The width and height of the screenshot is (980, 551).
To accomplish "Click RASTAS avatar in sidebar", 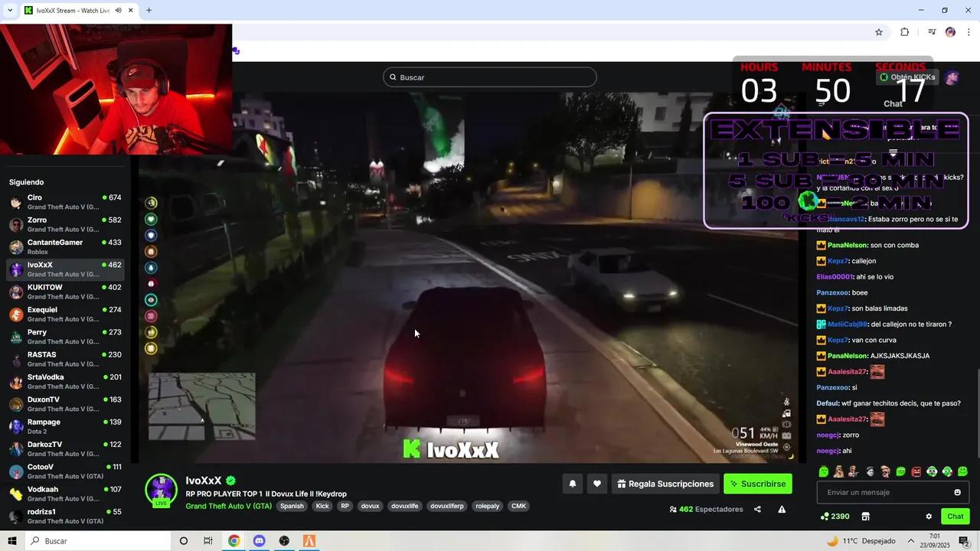I will coord(16,359).
